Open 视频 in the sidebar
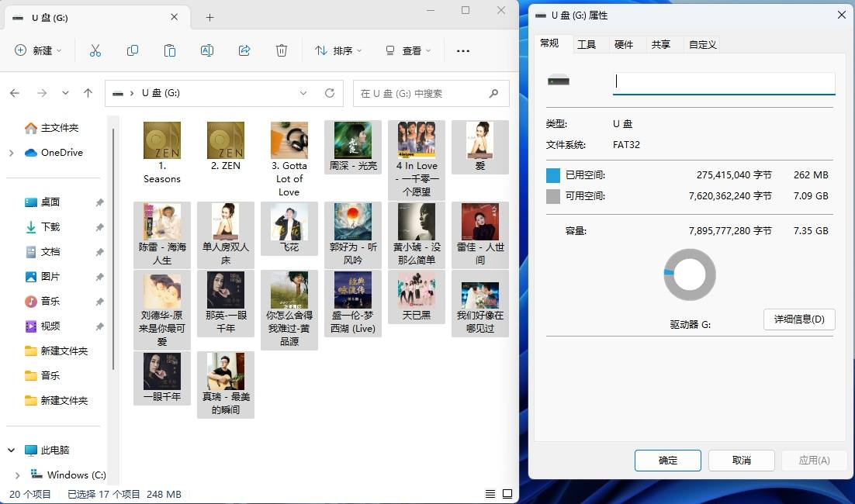This screenshot has height=504, width=855. (x=43, y=326)
